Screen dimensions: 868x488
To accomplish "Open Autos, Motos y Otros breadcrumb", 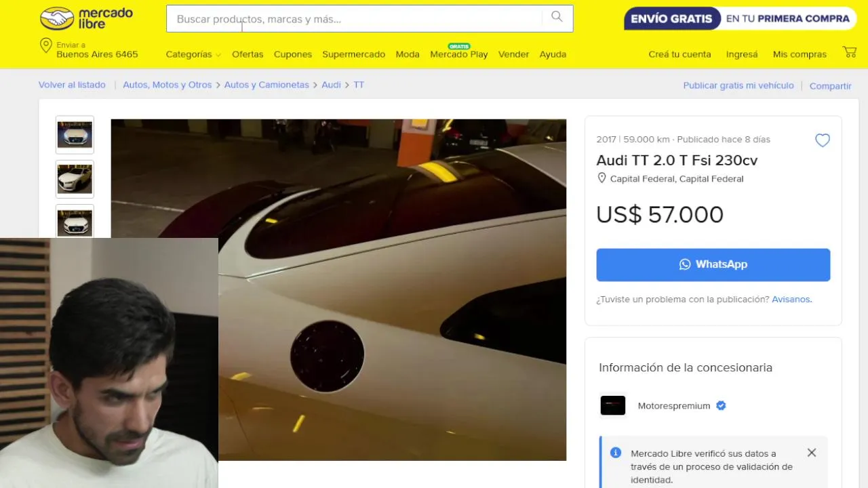I will click(x=167, y=85).
